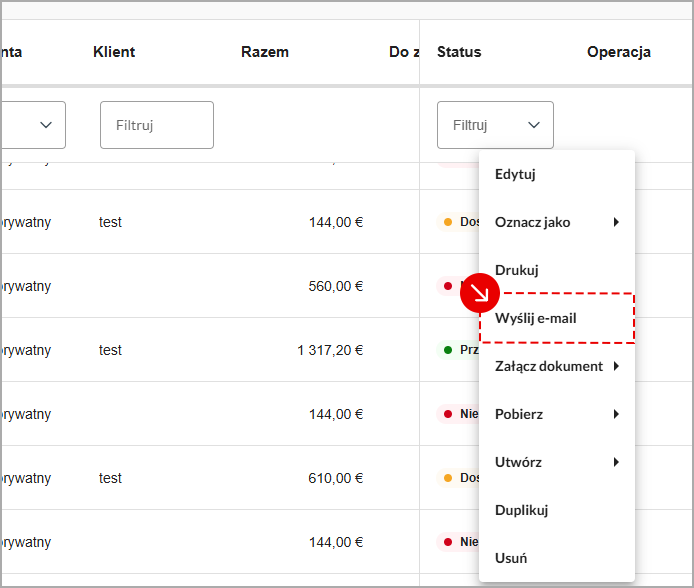694x588 pixels.
Task: Click the Status column header
Action: point(459,52)
